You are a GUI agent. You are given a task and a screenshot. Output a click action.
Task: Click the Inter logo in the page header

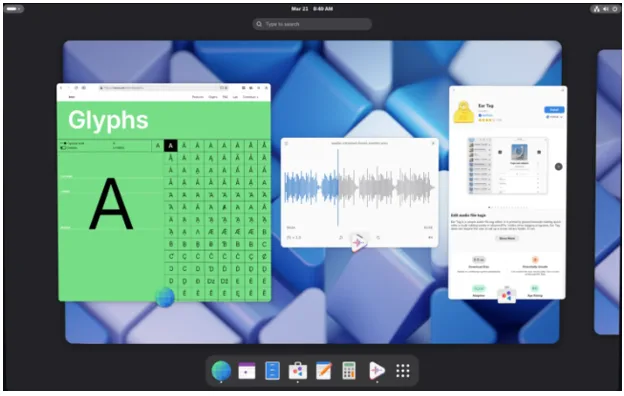[72, 97]
